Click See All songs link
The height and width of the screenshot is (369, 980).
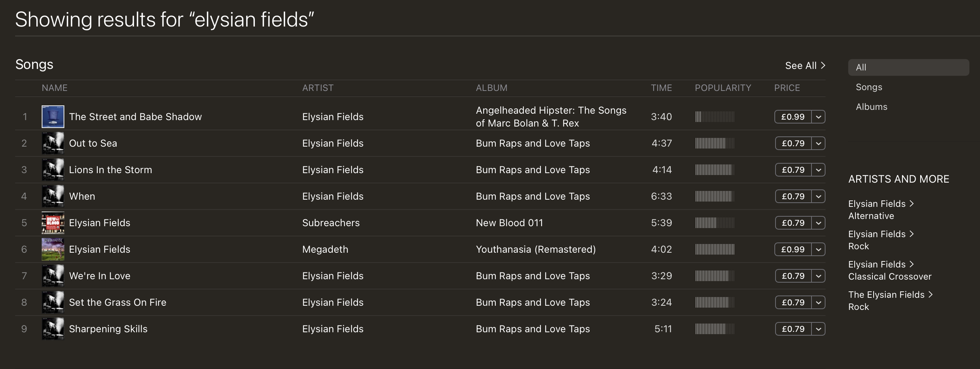coord(805,66)
